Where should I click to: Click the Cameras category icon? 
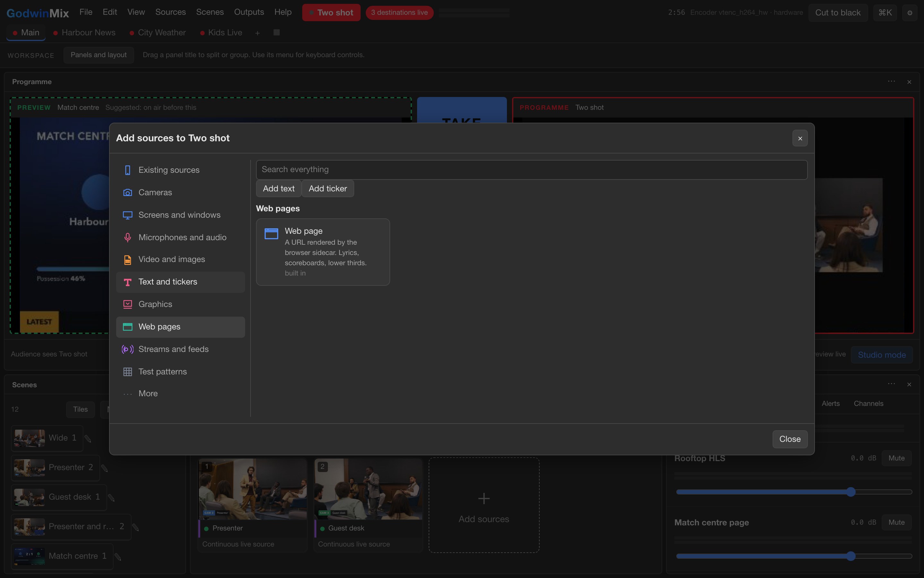[127, 193]
